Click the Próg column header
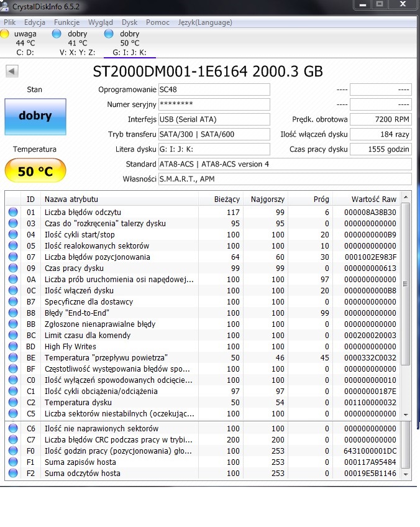 [311, 199]
